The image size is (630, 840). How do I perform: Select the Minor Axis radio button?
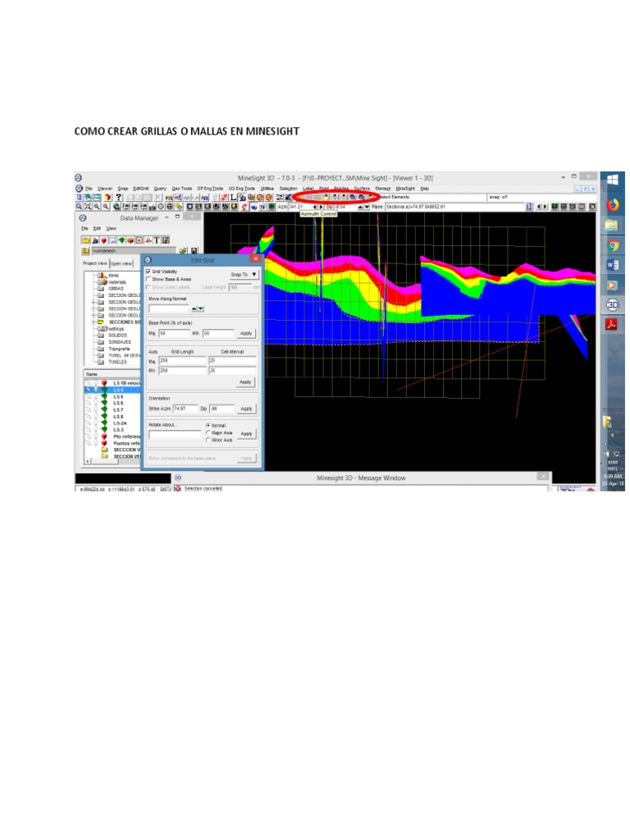pyautogui.click(x=208, y=440)
